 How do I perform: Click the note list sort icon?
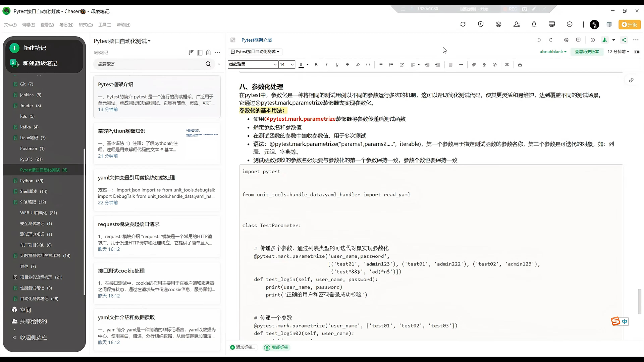pos(191,52)
